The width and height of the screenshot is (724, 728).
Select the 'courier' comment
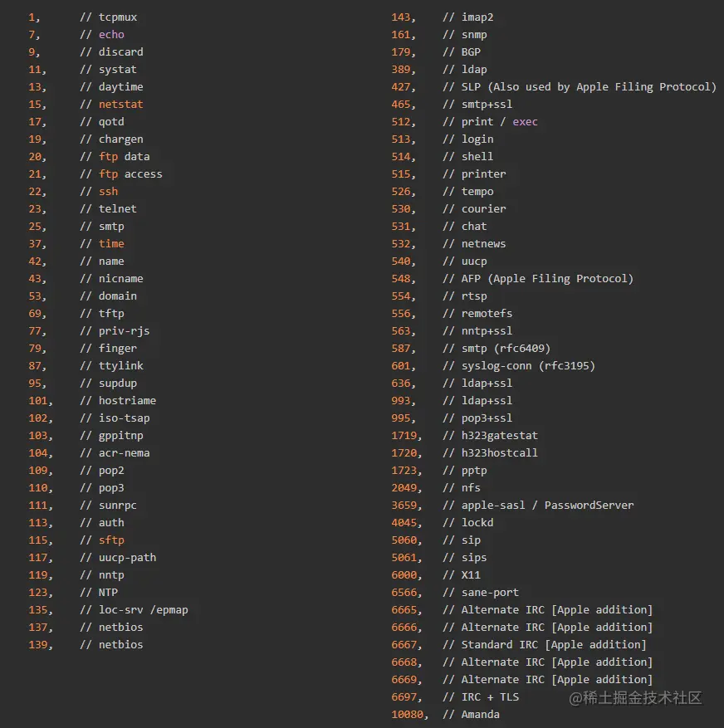coord(483,209)
